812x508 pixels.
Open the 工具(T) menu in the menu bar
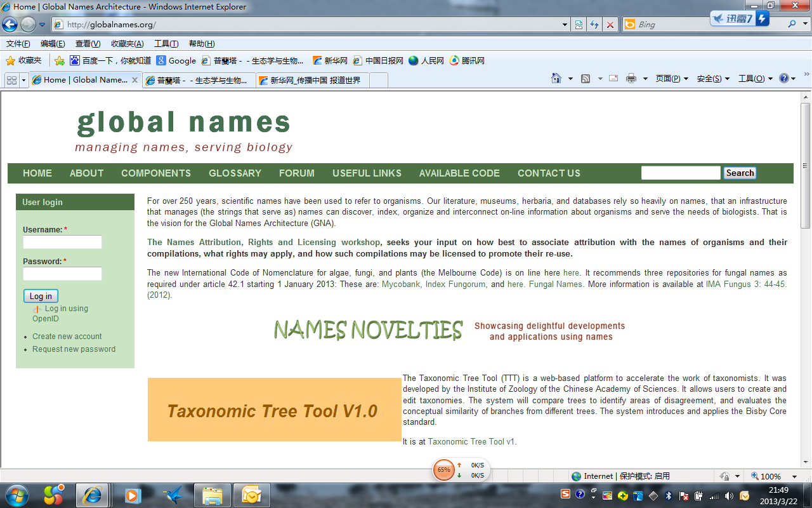[166, 44]
